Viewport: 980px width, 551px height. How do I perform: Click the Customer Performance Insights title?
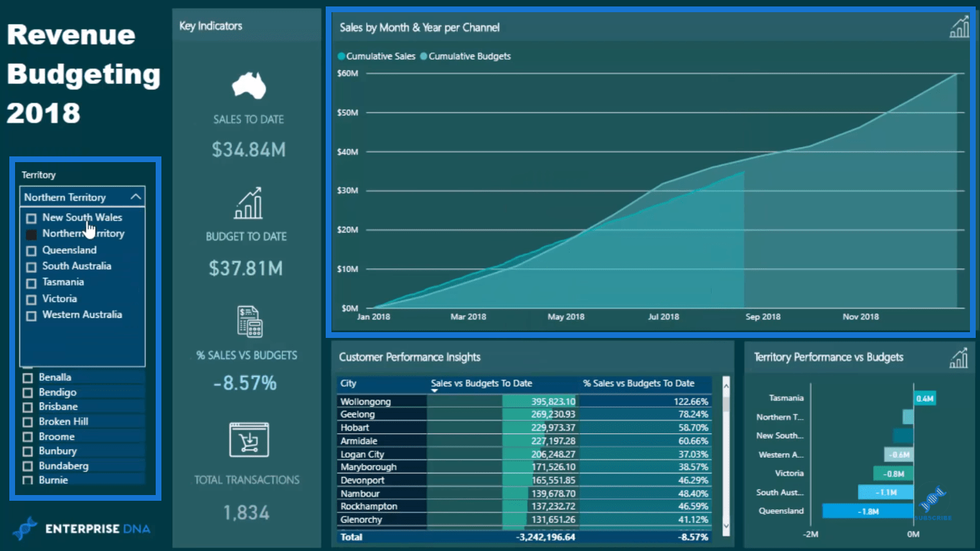410,357
